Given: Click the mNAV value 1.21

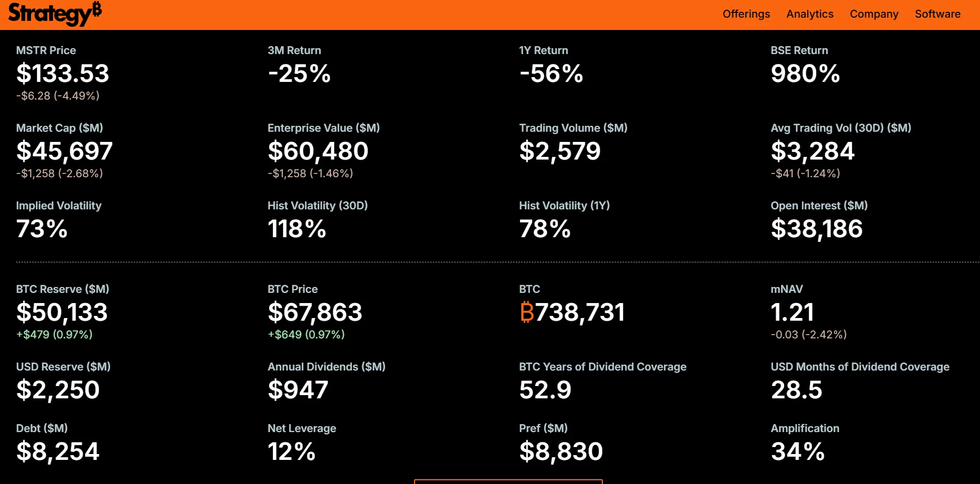Looking at the screenshot, I should tap(792, 312).
